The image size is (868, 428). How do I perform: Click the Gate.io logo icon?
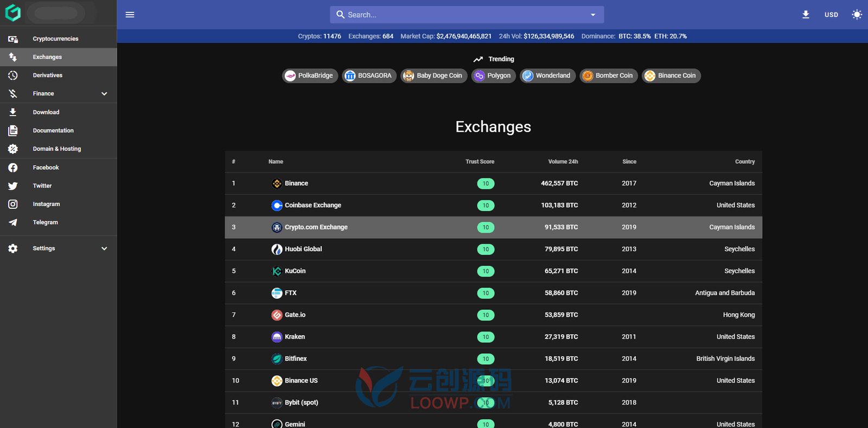277,315
